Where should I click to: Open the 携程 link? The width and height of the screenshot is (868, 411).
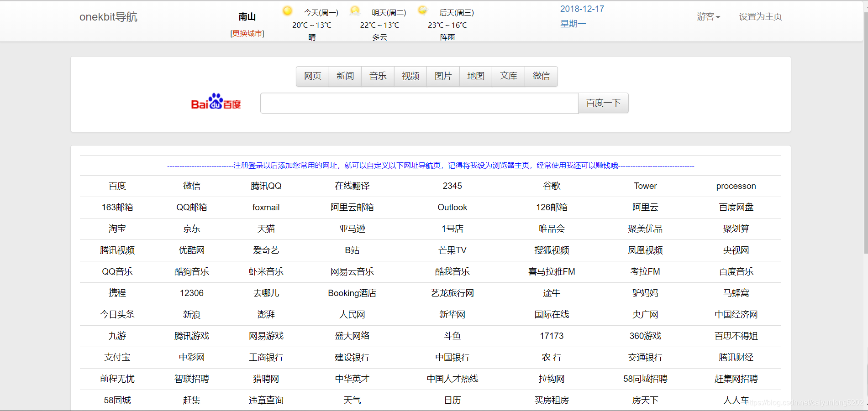click(x=117, y=293)
